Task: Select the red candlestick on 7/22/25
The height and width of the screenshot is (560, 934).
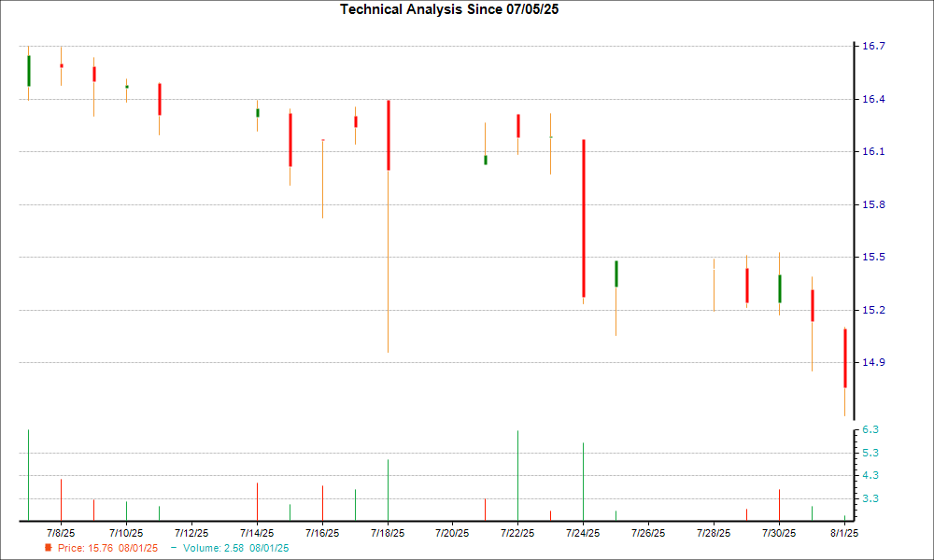Action: [518, 126]
